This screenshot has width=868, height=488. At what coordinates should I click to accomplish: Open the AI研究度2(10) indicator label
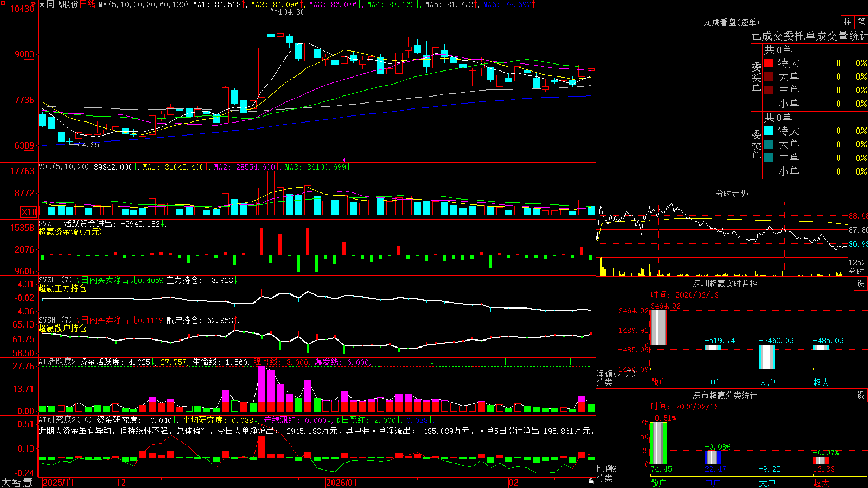pyautogui.click(x=65, y=420)
